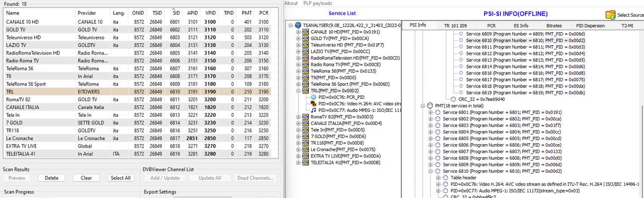Select the PMT (18 services) circle node
This screenshot has height=198, width=644.
pyautogui.click(x=430, y=105)
